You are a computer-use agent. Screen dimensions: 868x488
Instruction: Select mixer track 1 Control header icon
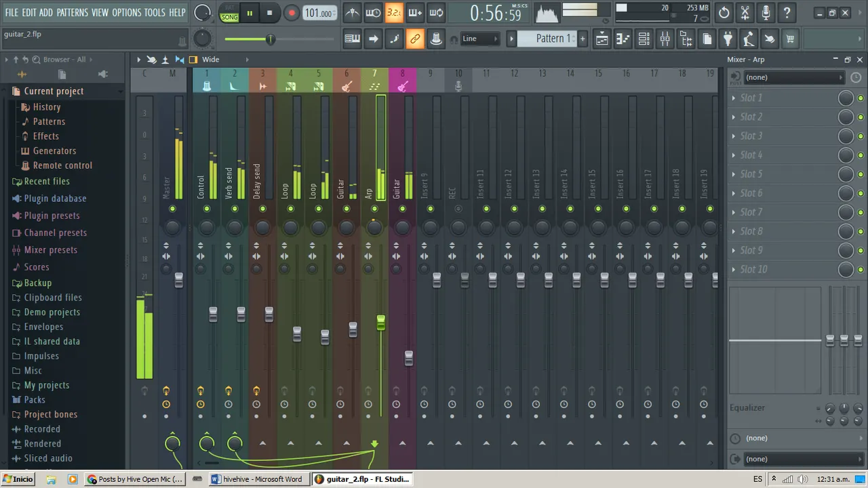(207, 86)
